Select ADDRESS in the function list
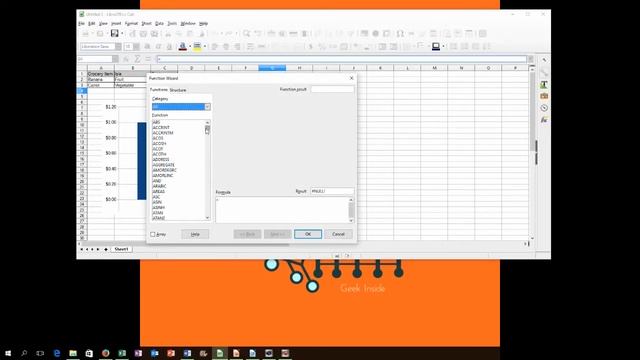The image size is (640, 360). 161,160
